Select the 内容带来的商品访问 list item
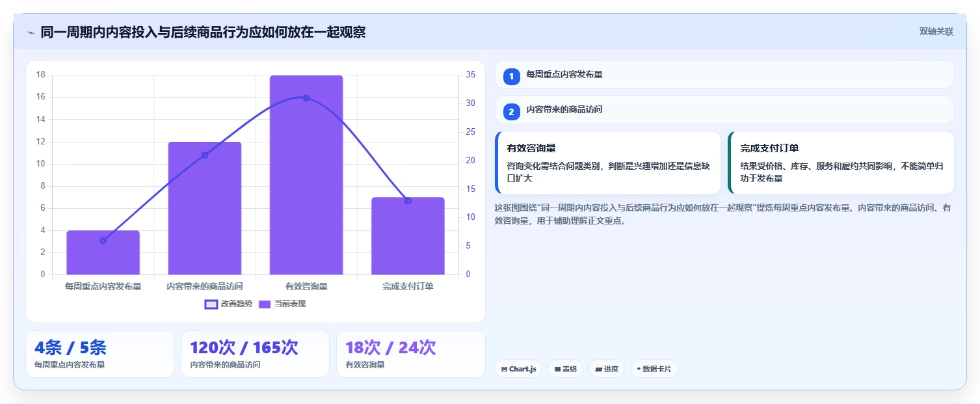Screen dimensions: 980x404 point(724,110)
